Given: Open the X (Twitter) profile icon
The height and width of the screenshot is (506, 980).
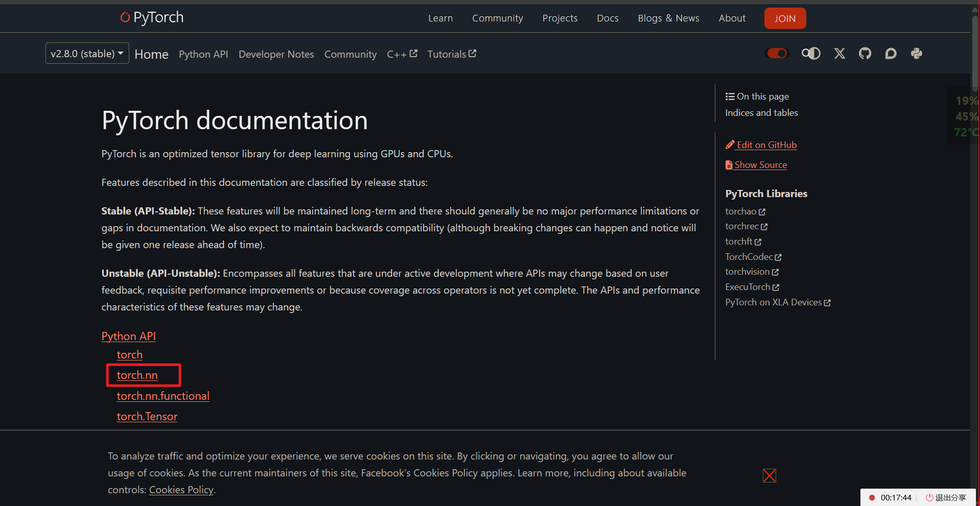Looking at the screenshot, I should (839, 53).
